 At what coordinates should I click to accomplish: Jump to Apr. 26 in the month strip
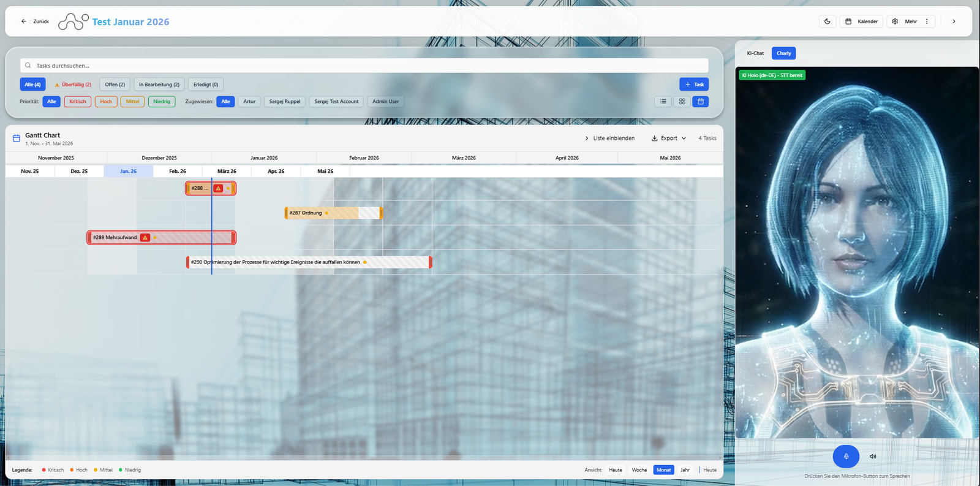(276, 171)
